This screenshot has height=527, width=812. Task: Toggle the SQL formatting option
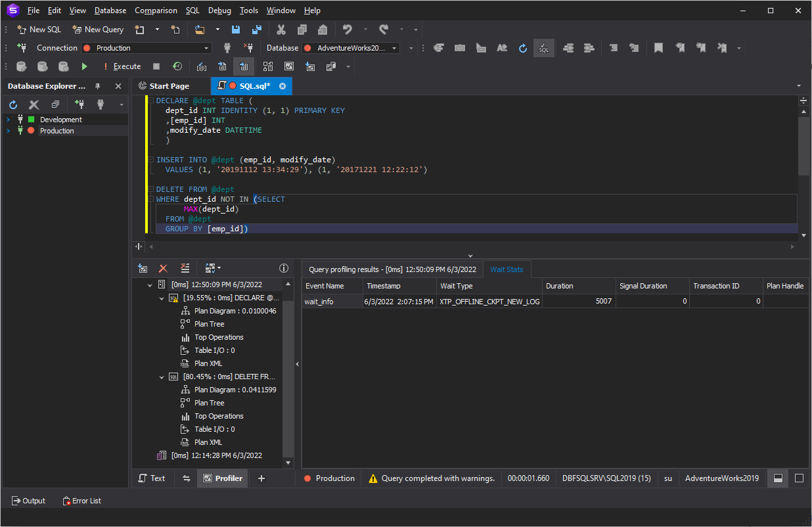pyautogui.click(x=543, y=47)
